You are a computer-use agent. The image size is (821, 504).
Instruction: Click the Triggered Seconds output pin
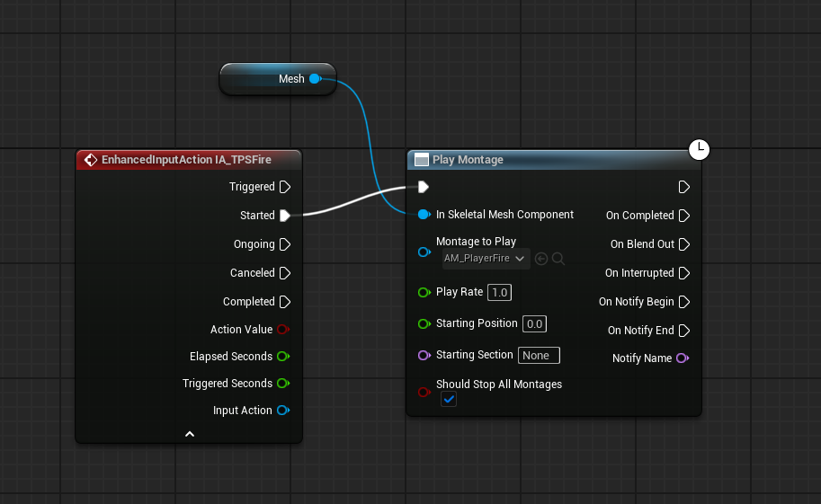(283, 383)
